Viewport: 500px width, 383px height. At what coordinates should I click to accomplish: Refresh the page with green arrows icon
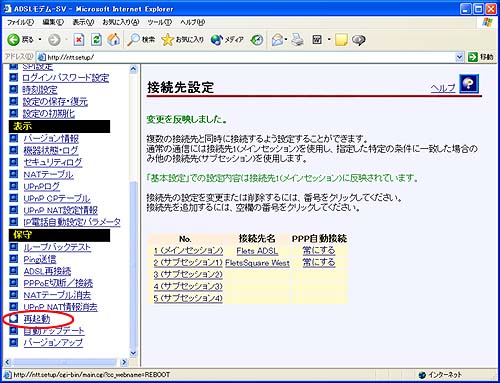(x=96, y=40)
